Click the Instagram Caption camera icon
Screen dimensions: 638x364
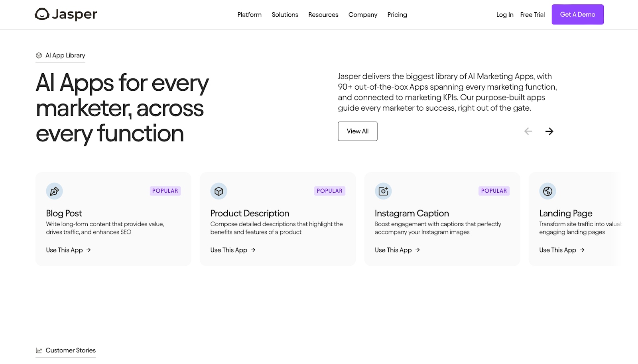[383, 191]
